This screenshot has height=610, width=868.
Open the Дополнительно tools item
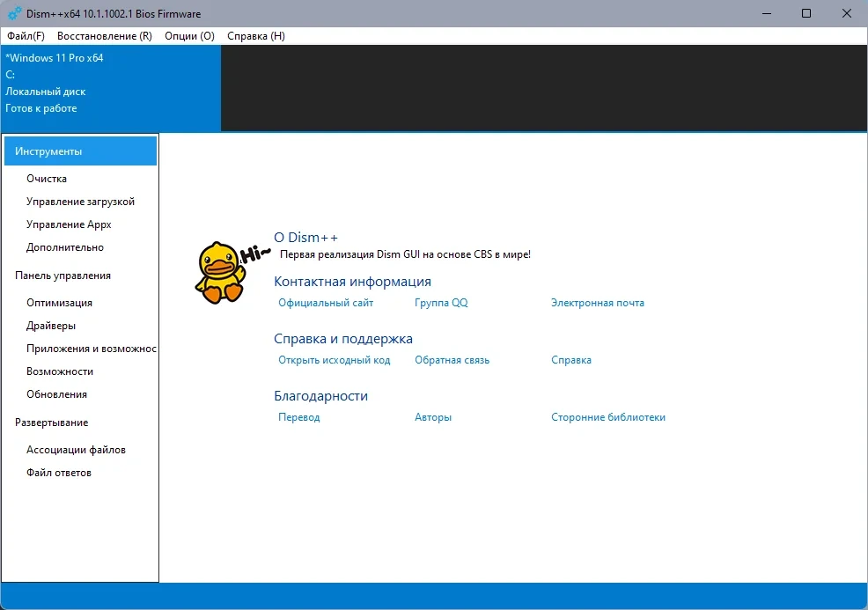coord(65,247)
